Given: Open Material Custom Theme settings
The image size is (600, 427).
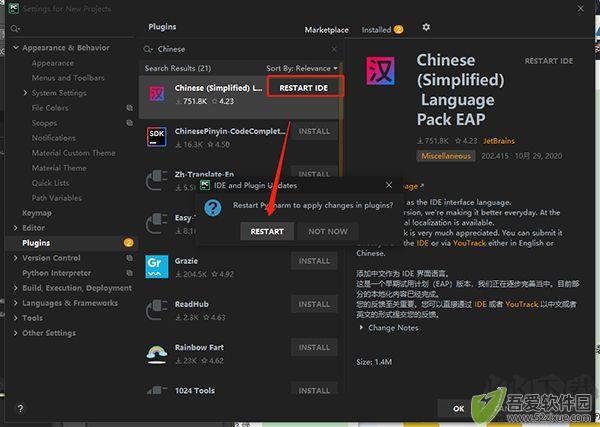Looking at the screenshot, I should [x=73, y=153].
